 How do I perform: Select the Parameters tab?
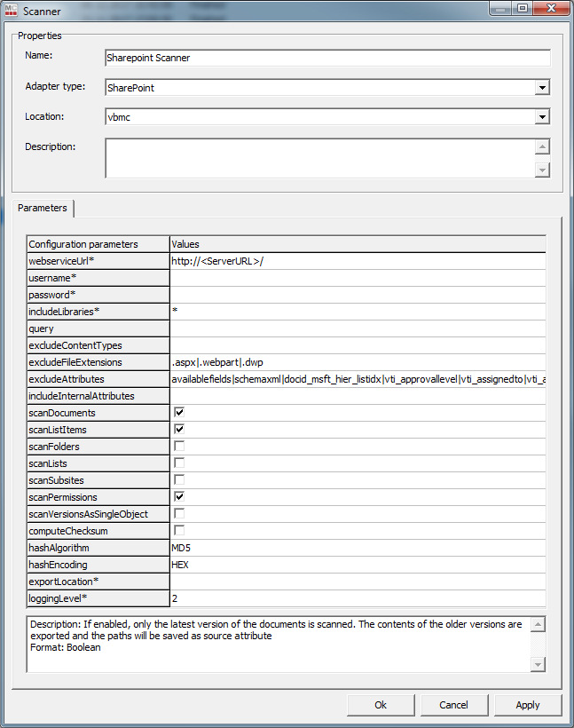pyautogui.click(x=43, y=209)
